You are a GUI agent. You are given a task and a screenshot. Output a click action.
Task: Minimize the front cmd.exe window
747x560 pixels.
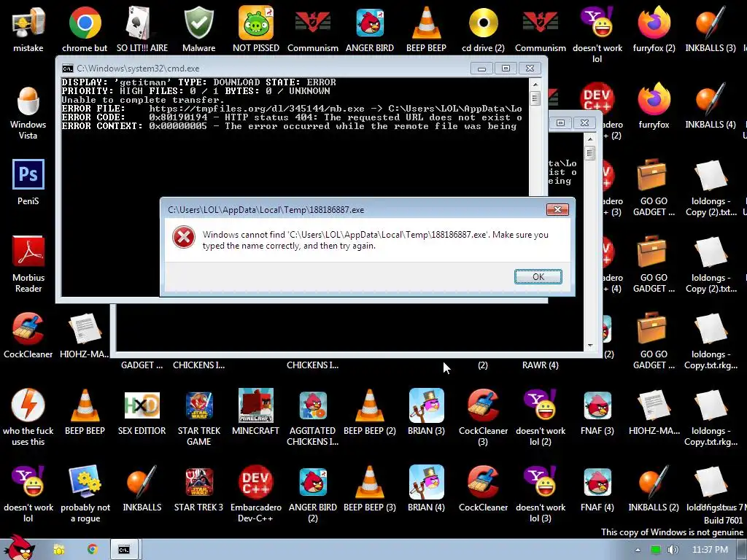point(481,69)
